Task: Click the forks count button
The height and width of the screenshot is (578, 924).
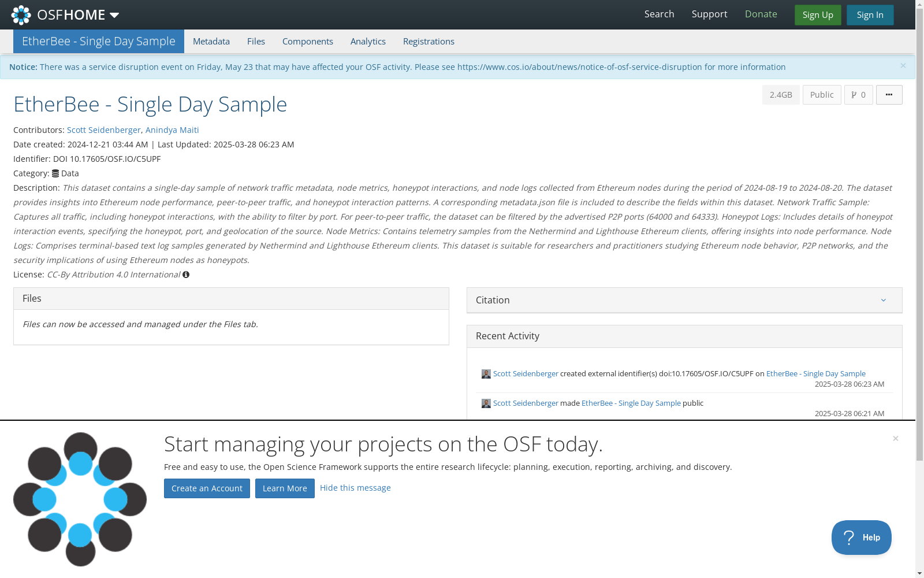Action: click(x=858, y=95)
